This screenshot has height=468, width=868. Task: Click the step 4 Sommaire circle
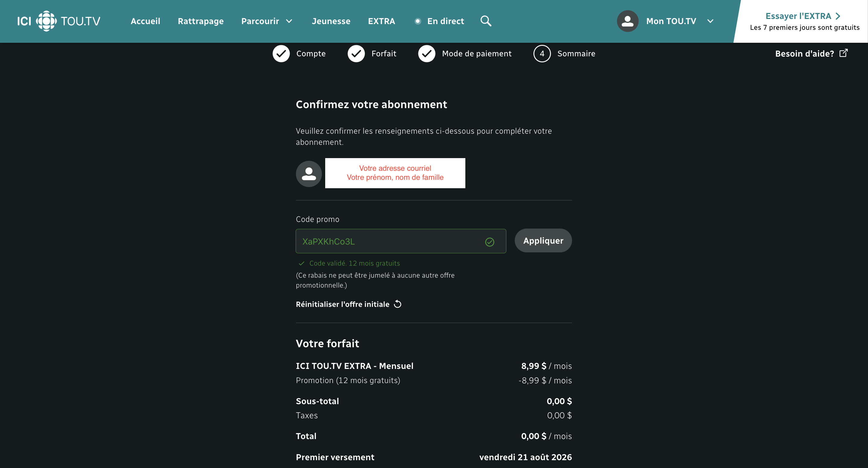pos(542,54)
